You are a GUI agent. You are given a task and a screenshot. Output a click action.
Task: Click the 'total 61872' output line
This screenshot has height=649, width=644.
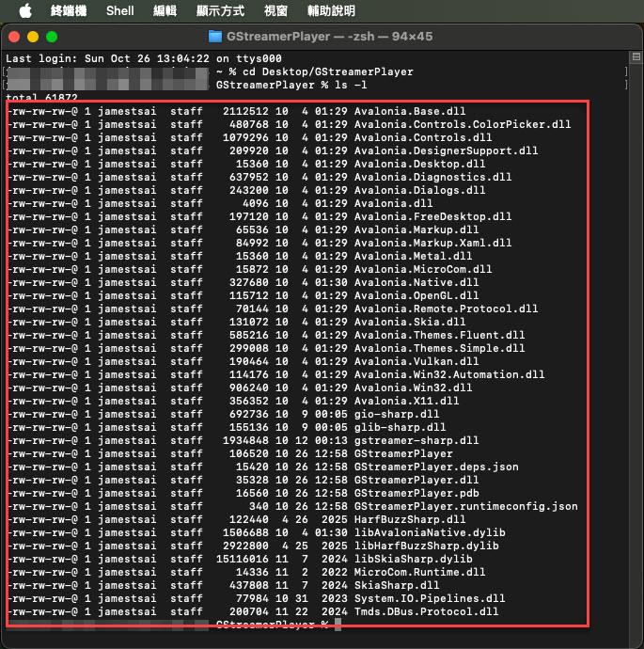click(36, 98)
